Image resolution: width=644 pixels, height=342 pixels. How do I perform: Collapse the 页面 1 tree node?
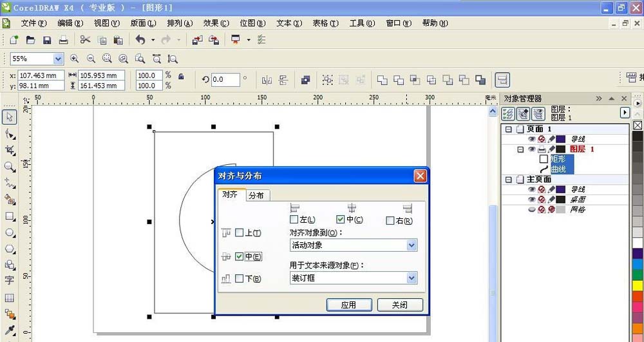pyautogui.click(x=509, y=129)
